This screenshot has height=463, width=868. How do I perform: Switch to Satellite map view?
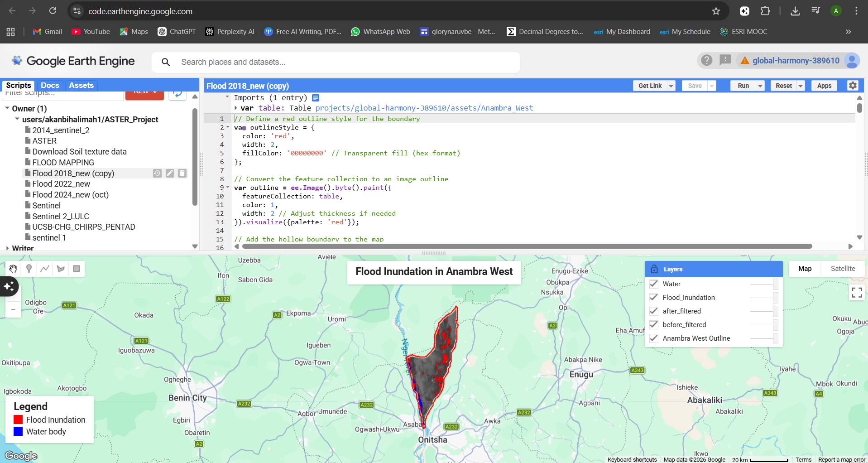(843, 269)
